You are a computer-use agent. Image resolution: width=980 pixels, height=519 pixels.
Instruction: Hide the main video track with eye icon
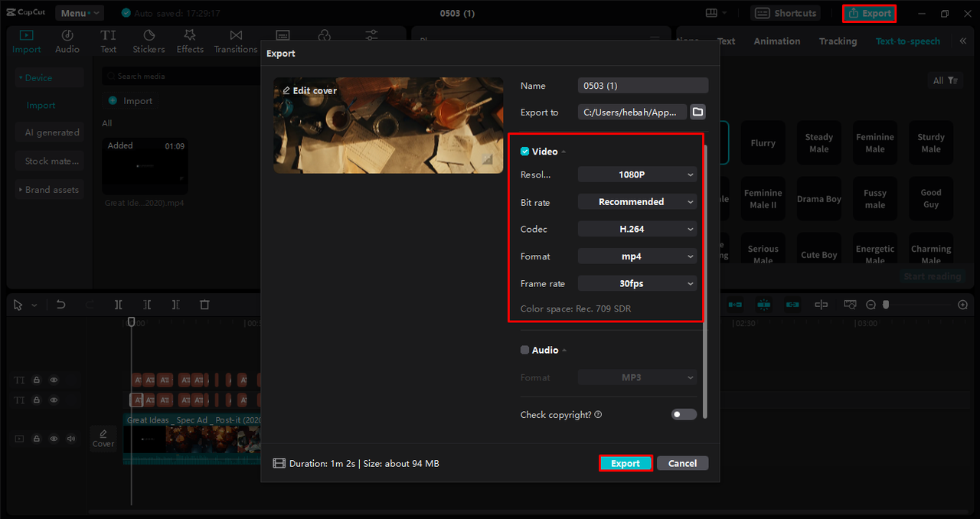point(54,439)
